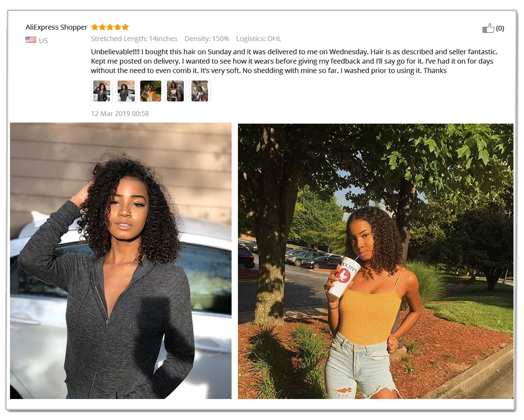Click the fifth orange rating star

pyautogui.click(x=125, y=27)
